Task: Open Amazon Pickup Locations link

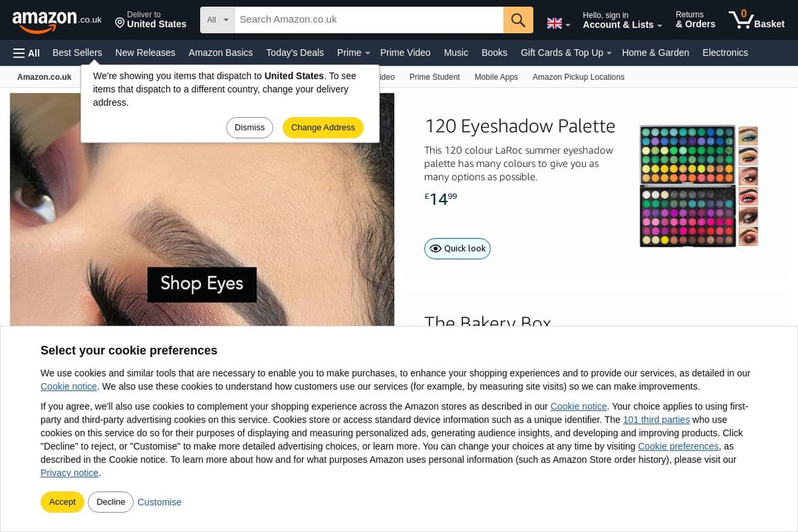Action: 578,77
